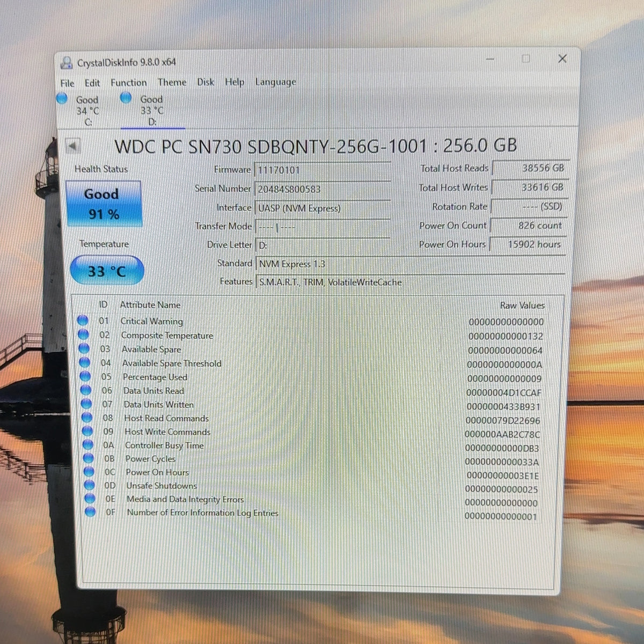Click status dot for Host Read Commands

point(86,418)
